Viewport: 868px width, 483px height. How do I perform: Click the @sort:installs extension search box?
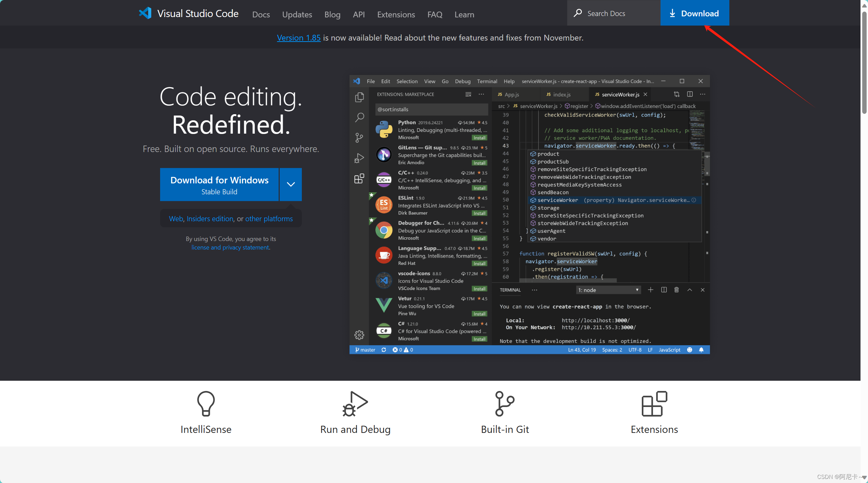431,109
